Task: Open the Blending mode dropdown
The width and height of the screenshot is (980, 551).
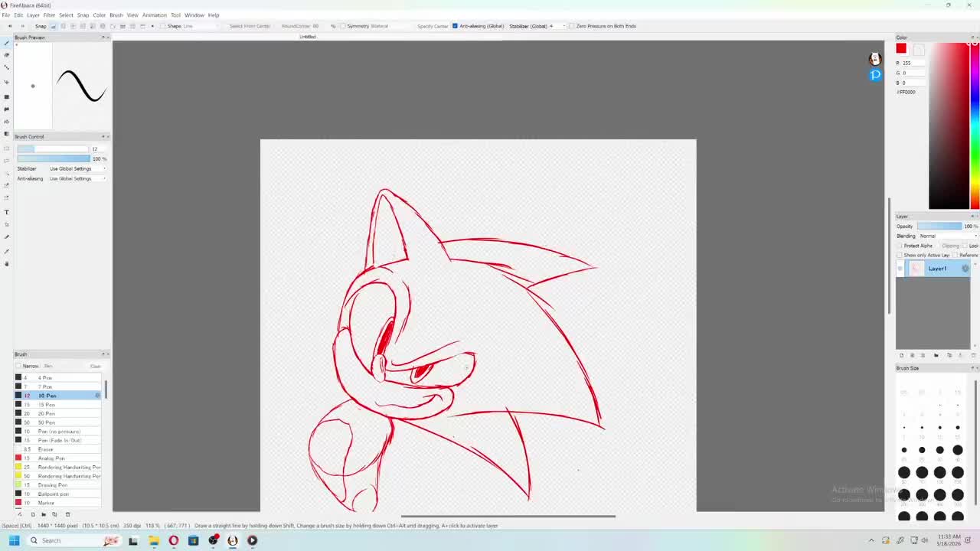Action: (946, 236)
